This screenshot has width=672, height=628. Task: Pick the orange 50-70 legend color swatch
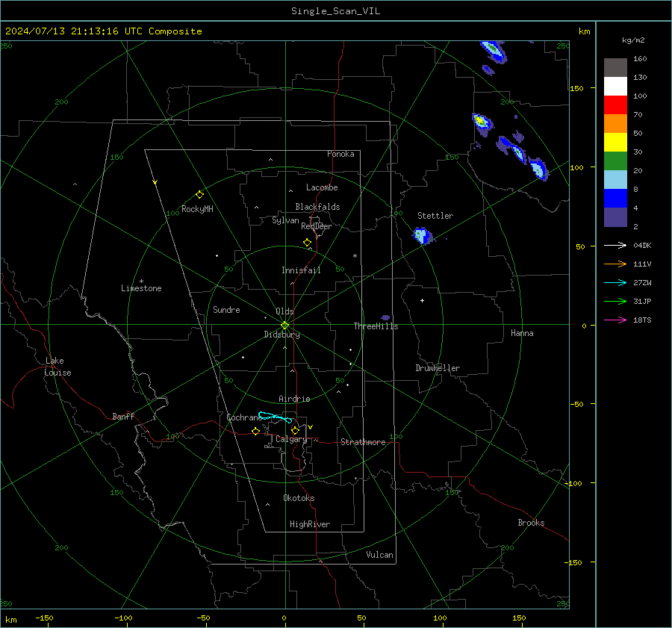(615, 124)
